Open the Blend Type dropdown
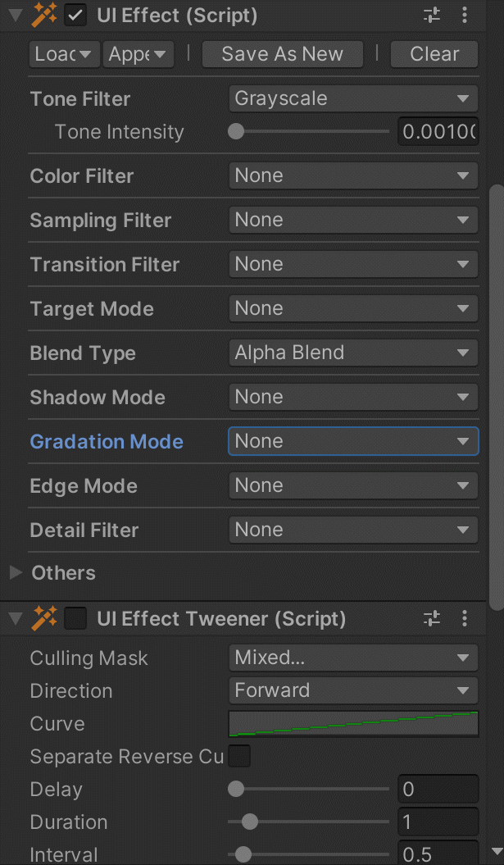Screen dimensions: 504x865 click(x=352, y=353)
